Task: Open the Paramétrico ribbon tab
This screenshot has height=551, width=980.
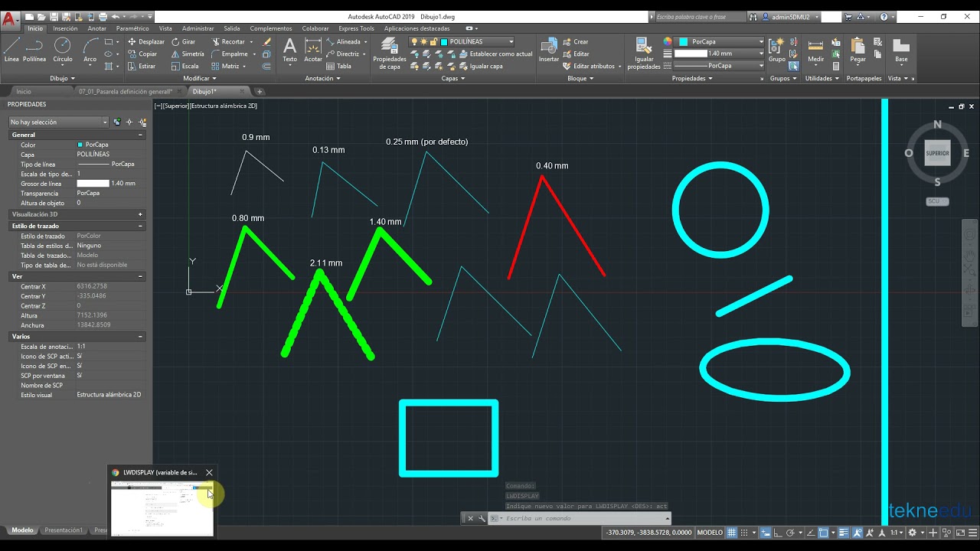Action: click(132, 28)
